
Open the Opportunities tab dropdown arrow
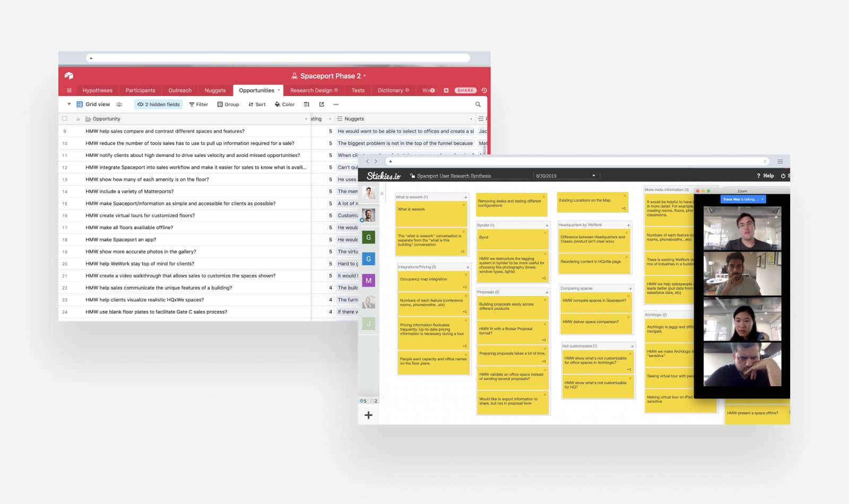(279, 90)
